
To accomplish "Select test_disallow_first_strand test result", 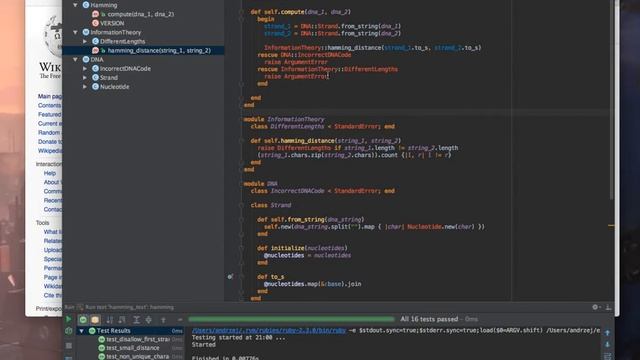I will point(138,339).
